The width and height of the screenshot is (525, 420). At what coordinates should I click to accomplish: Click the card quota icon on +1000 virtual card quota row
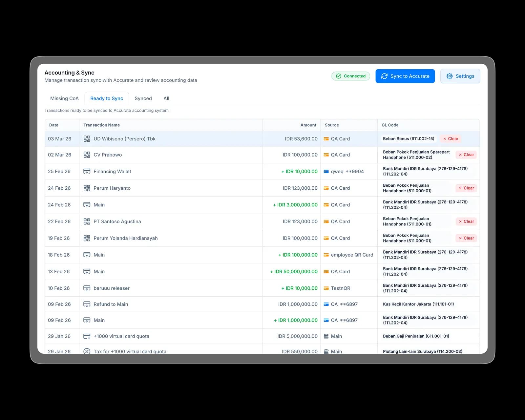click(87, 336)
